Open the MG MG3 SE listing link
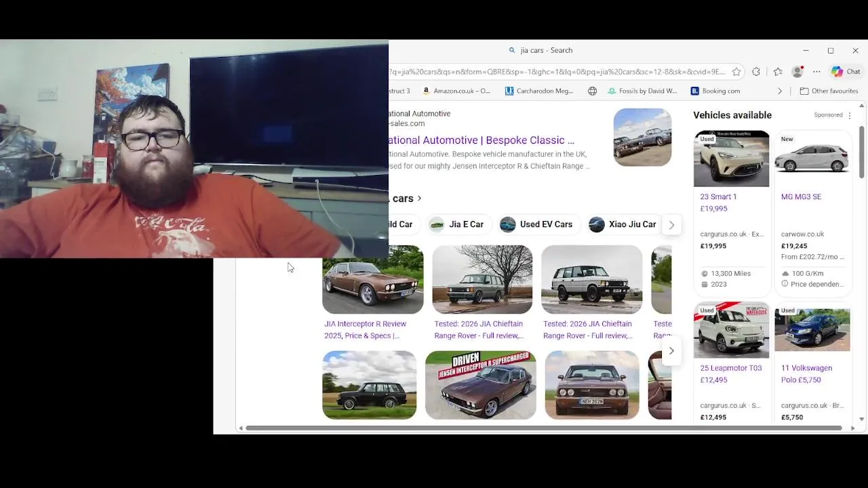The height and width of the screenshot is (488, 868). (801, 197)
